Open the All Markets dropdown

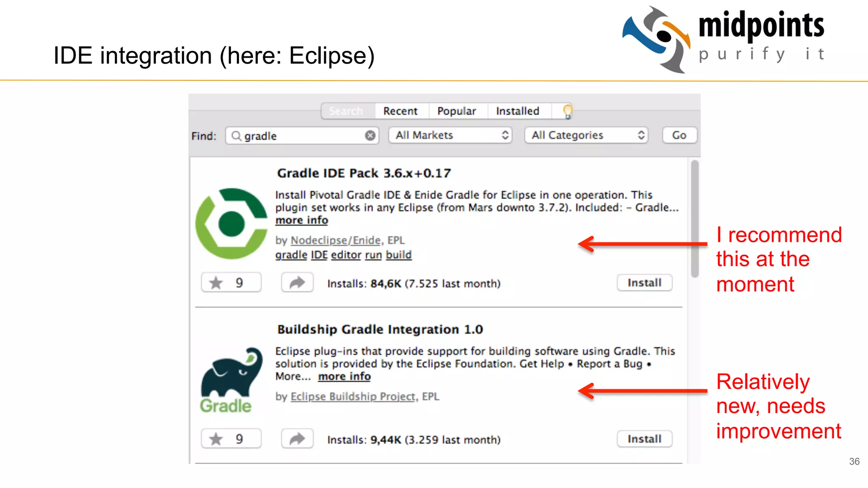click(x=450, y=135)
